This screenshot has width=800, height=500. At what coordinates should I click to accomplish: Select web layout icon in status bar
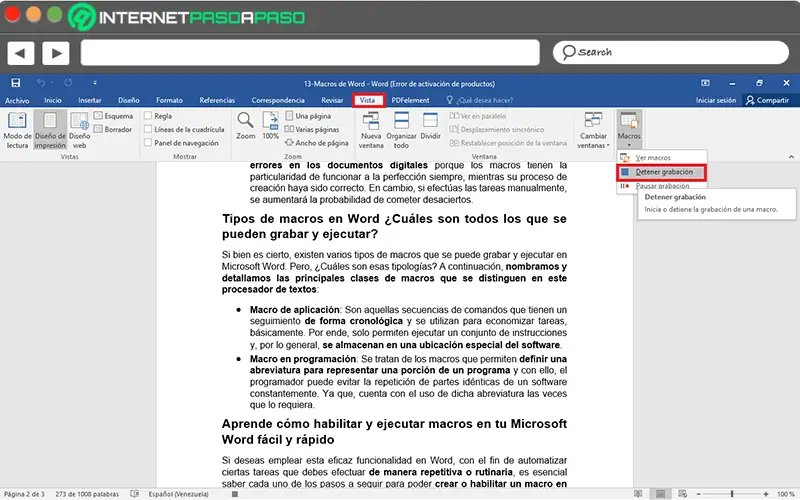(683, 494)
